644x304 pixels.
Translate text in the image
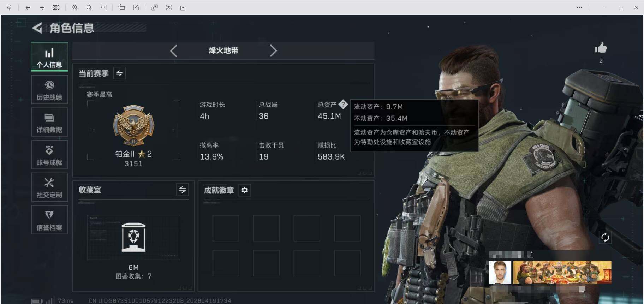pos(154,7)
